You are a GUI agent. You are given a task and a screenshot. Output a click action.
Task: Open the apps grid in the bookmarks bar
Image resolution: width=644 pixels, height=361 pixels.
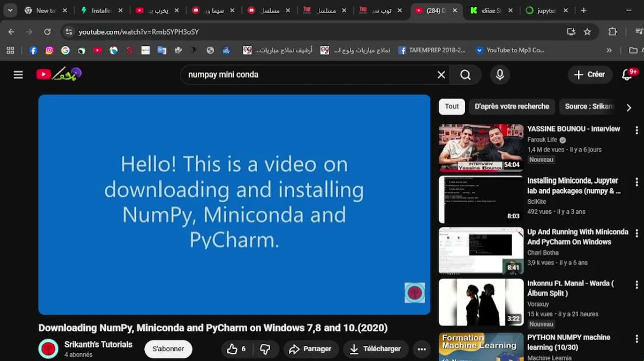click(x=10, y=50)
